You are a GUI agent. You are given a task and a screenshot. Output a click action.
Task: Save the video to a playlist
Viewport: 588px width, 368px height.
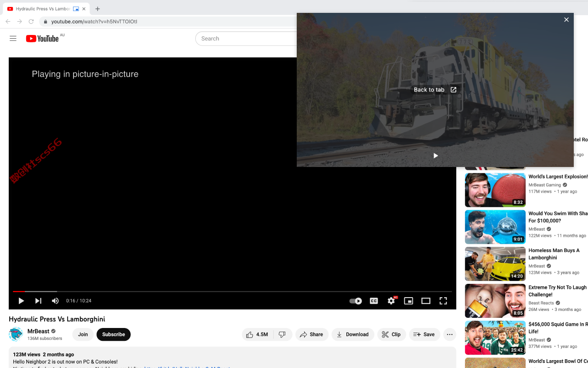424,334
